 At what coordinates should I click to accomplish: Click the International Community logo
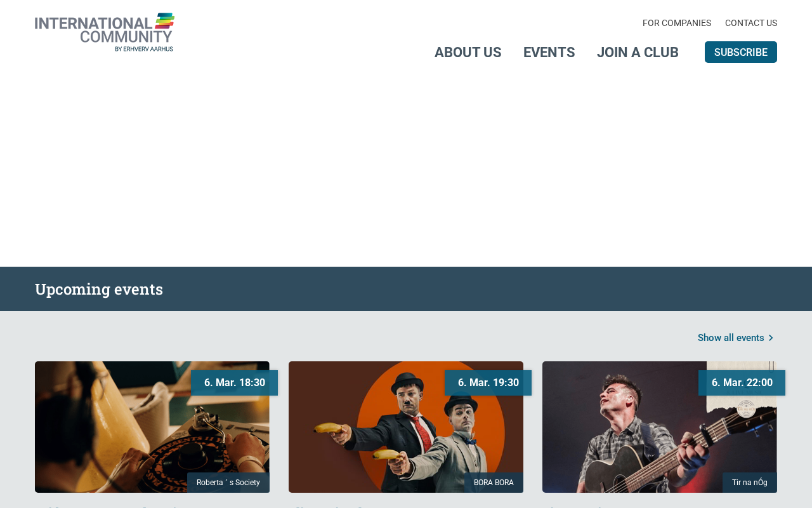point(105,32)
